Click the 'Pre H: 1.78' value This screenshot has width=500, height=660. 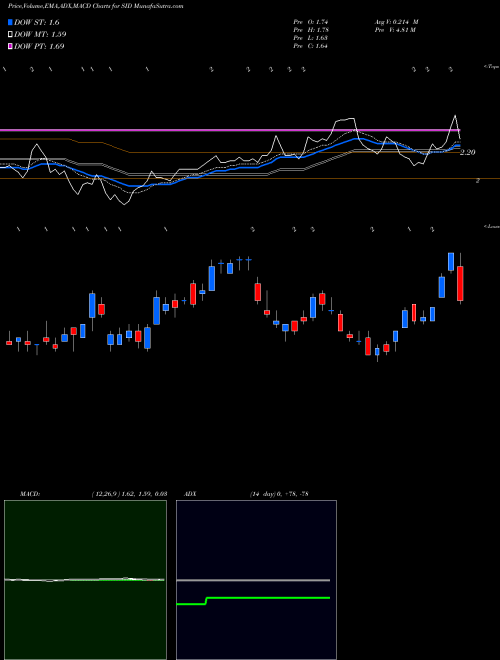[311, 30]
